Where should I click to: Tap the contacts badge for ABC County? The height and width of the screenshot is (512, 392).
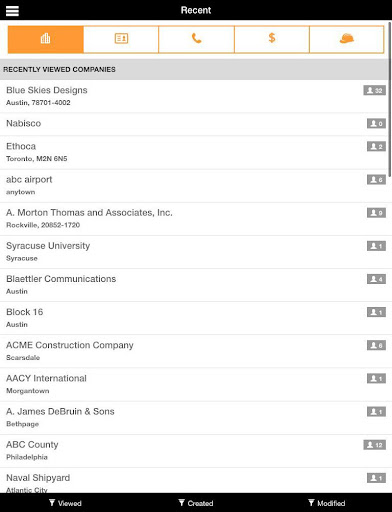[375, 445]
